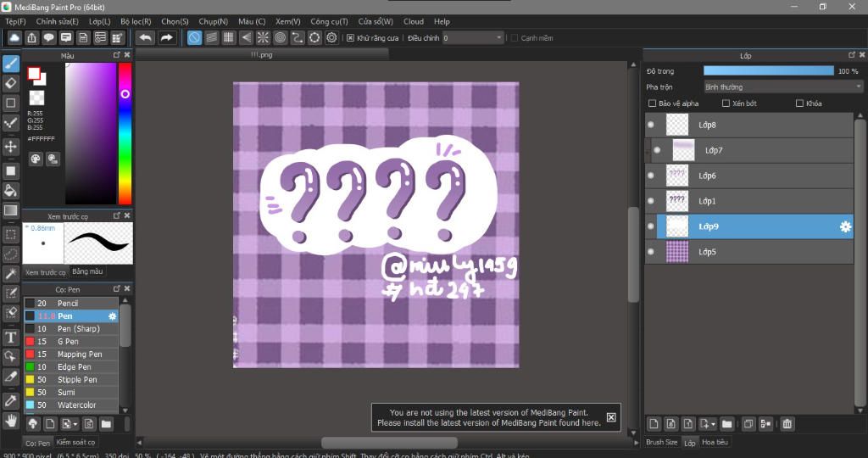Select the Text tool
Screen dimensions: 868x458
coord(10,338)
